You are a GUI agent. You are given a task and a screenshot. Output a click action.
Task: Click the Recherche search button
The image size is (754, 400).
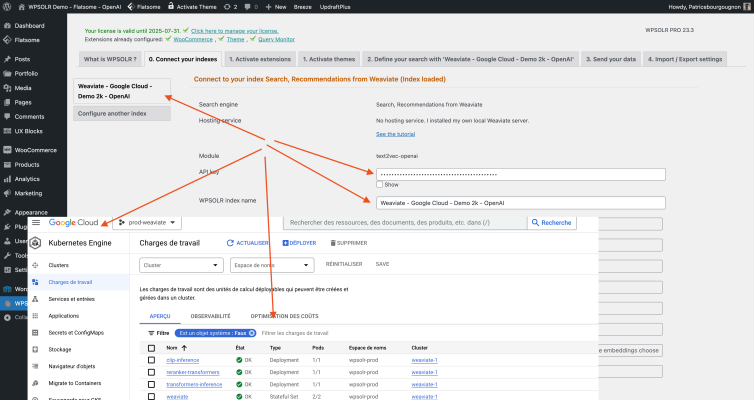click(552, 223)
